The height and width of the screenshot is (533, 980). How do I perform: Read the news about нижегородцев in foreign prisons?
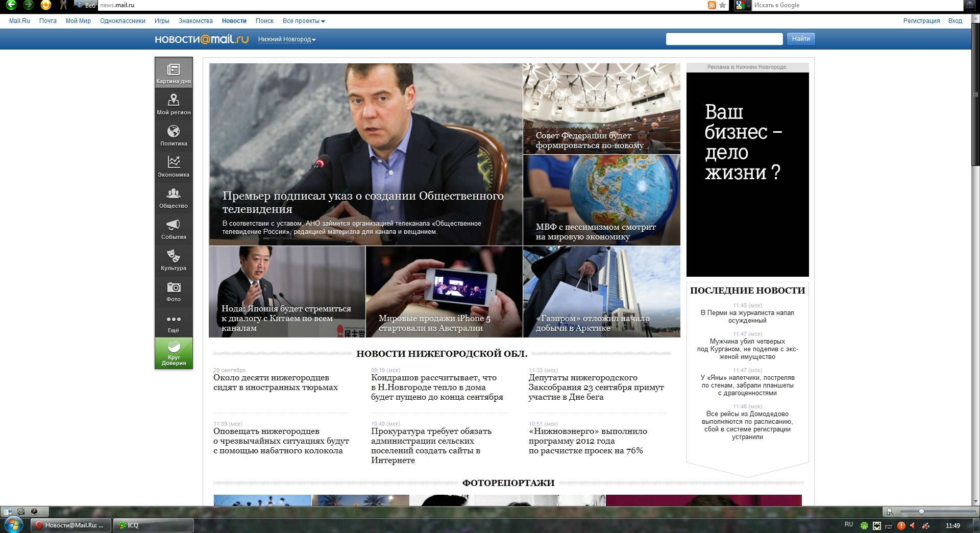[276, 382]
